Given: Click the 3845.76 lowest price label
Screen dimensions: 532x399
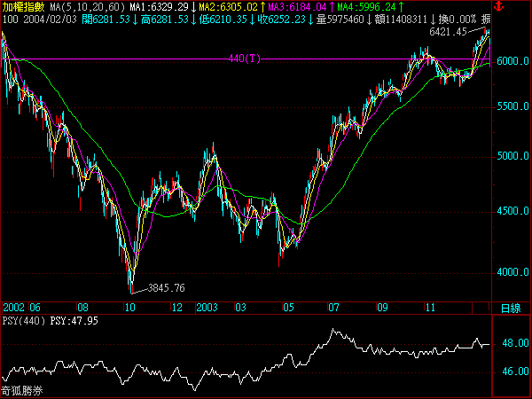Looking at the screenshot, I should 167,288.
